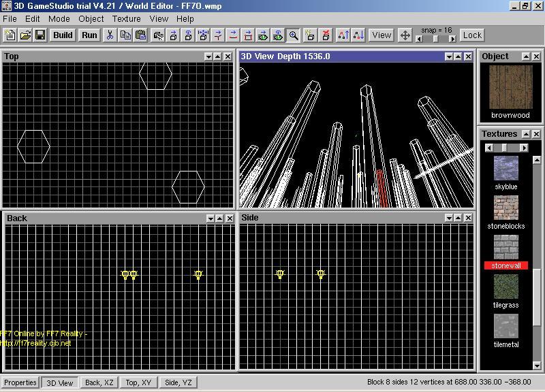Open the Object menu
This screenshot has height=392, width=545.
pyautogui.click(x=91, y=19)
